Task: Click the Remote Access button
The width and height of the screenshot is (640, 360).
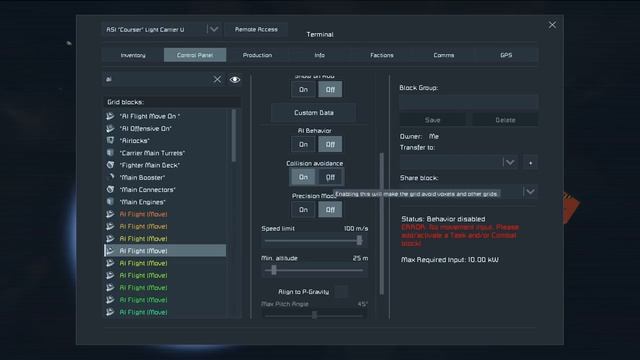Action: (x=256, y=29)
